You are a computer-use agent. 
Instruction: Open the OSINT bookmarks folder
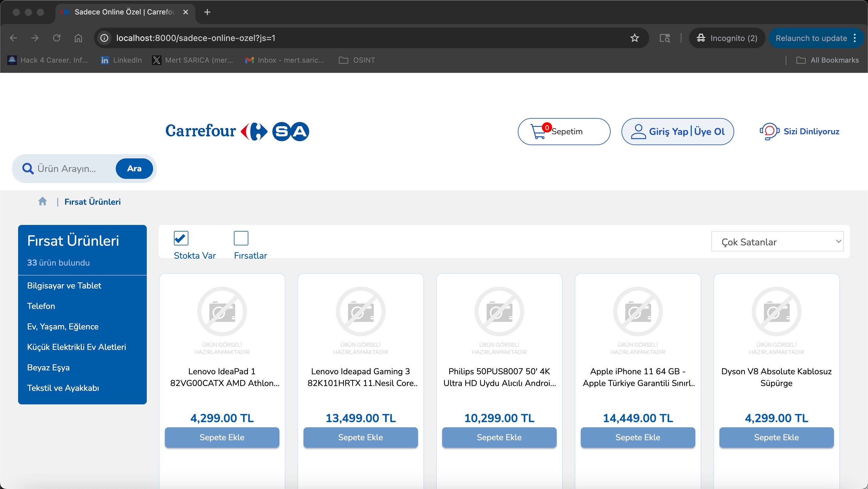point(357,60)
